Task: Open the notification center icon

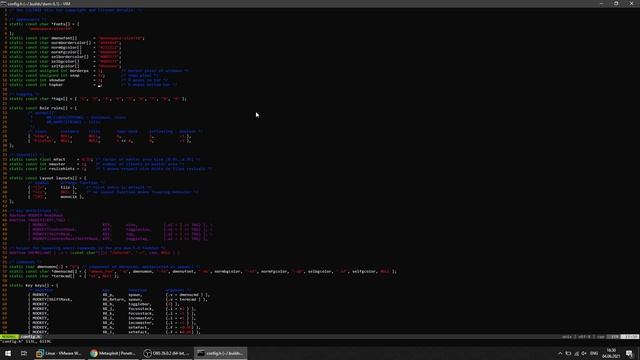Action: pos(629,353)
